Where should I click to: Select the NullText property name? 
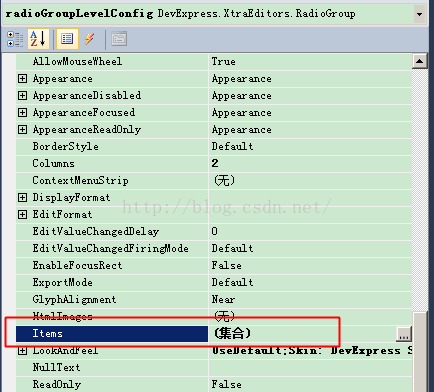[x=56, y=368]
